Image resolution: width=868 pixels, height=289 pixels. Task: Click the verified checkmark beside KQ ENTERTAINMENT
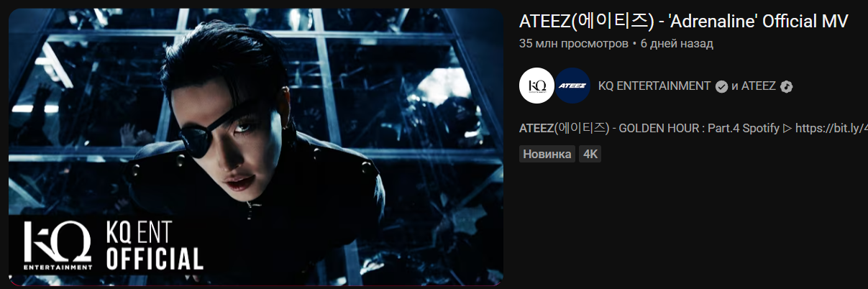click(x=721, y=86)
